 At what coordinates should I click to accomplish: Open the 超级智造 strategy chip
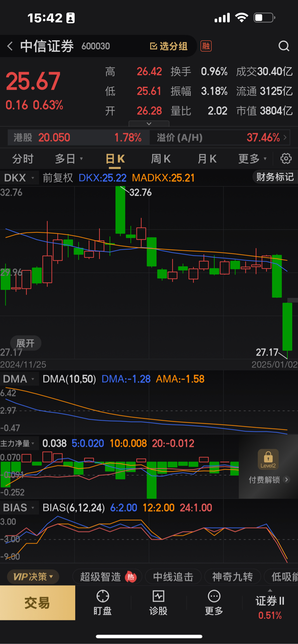[x=107, y=577]
